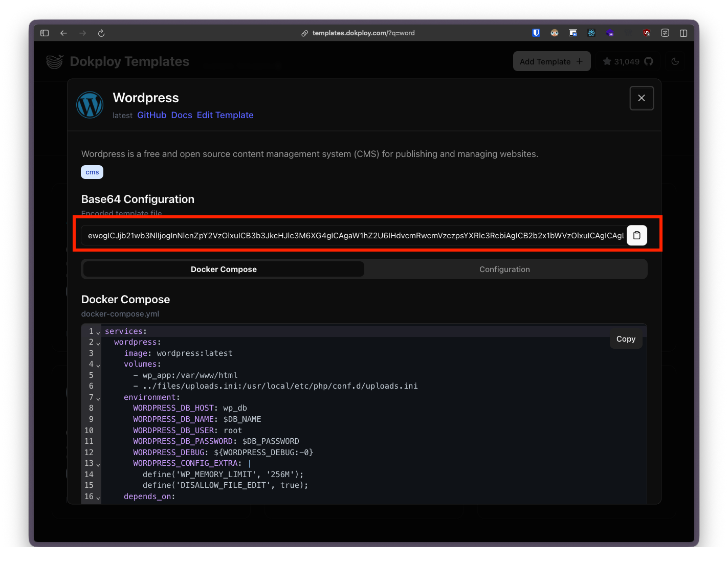Fold the depends_on section at line 16
The width and height of the screenshot is (728, 585).
98,498
